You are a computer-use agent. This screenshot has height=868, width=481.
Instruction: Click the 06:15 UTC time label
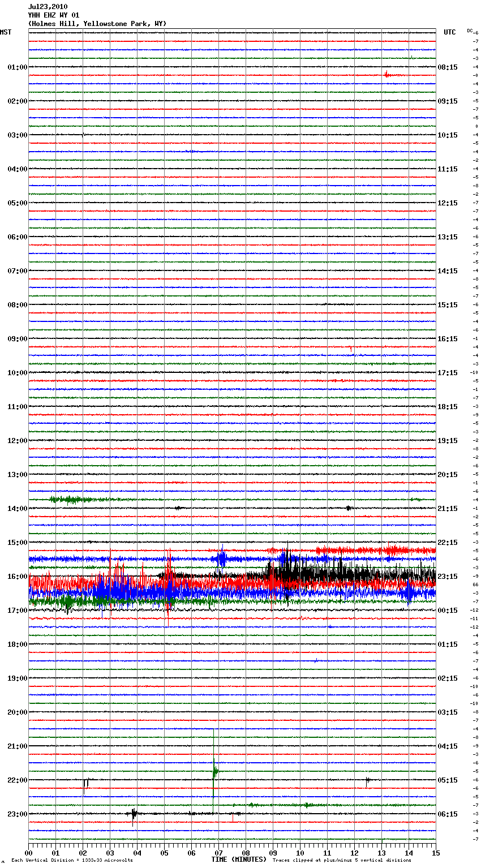448,814
